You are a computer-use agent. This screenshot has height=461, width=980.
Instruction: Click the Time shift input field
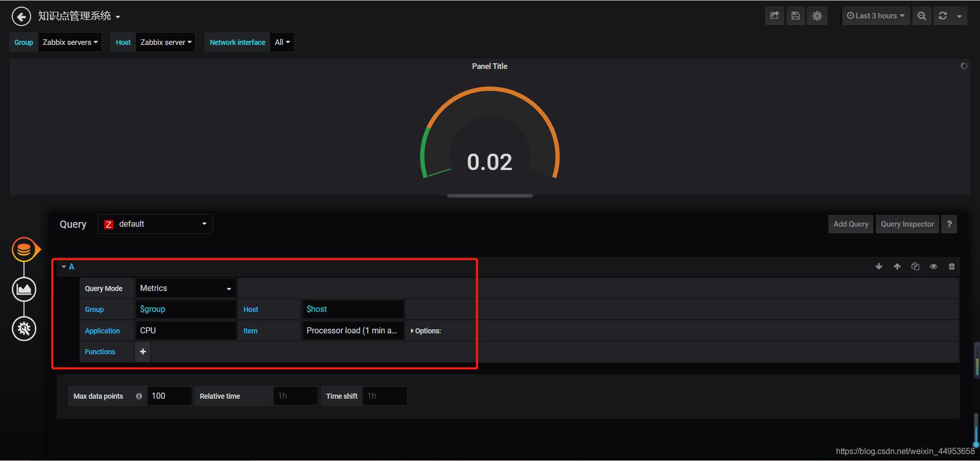tap(385, 396)
